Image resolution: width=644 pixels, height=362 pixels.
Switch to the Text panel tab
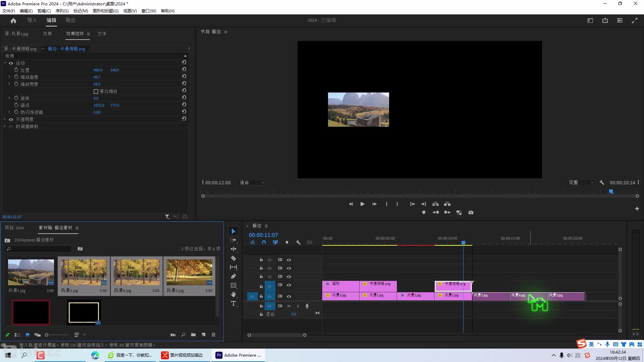pyautogui.click(x=102, y=34)
